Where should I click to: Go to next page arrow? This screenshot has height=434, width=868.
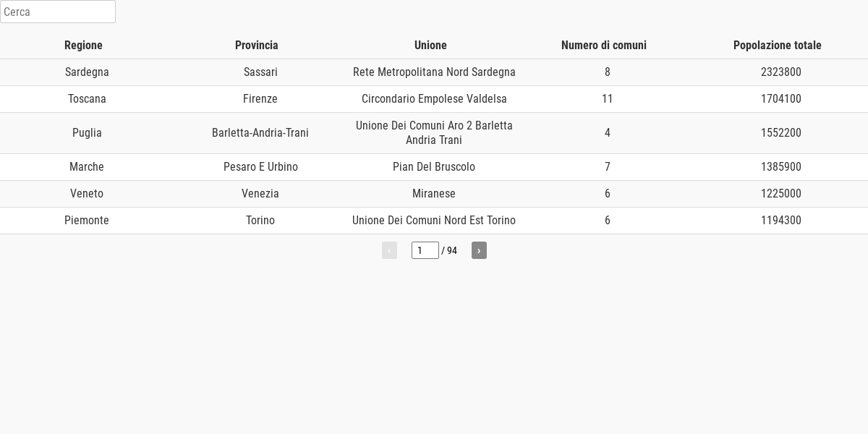(479, 250)
